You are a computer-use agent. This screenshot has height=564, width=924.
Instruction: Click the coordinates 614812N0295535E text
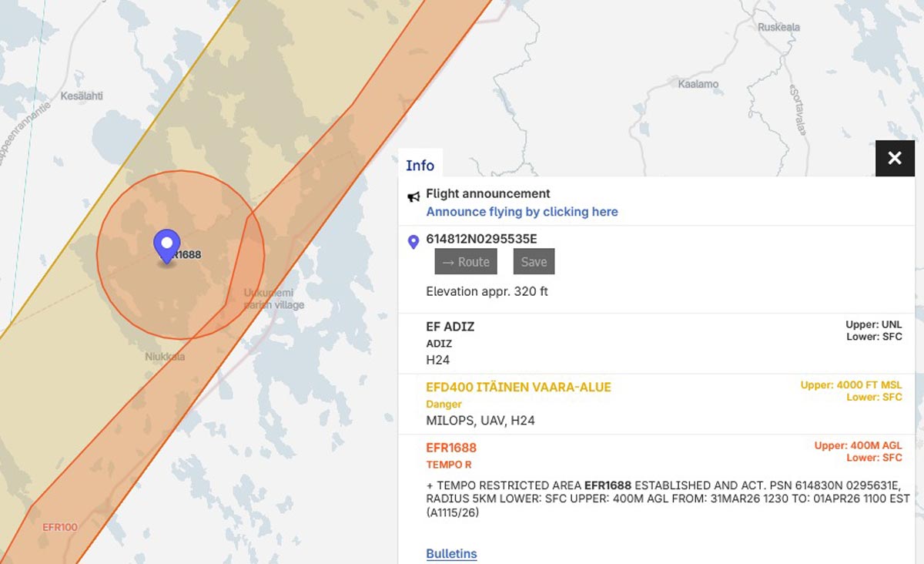click(481, 239)
